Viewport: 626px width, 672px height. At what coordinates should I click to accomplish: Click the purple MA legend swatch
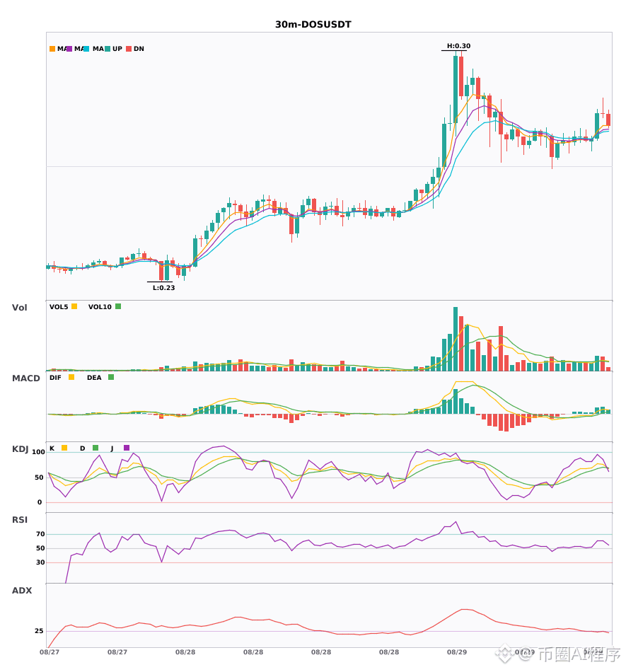69,49
